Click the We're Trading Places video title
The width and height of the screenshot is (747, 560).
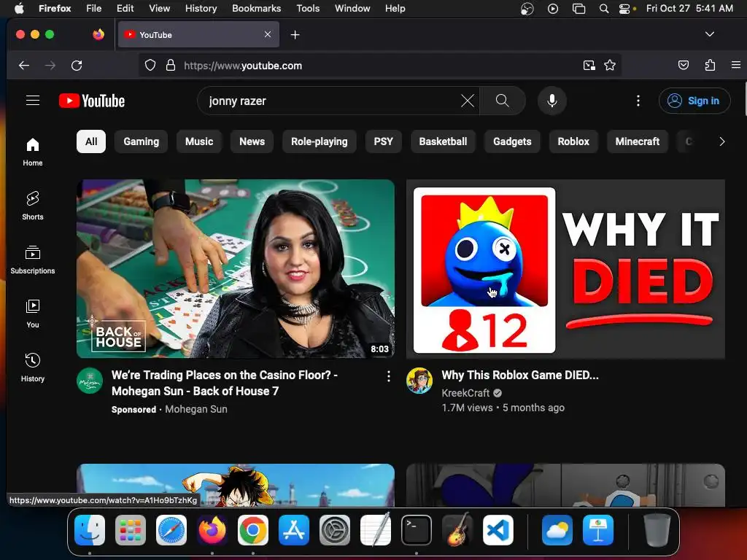(225, 383)
